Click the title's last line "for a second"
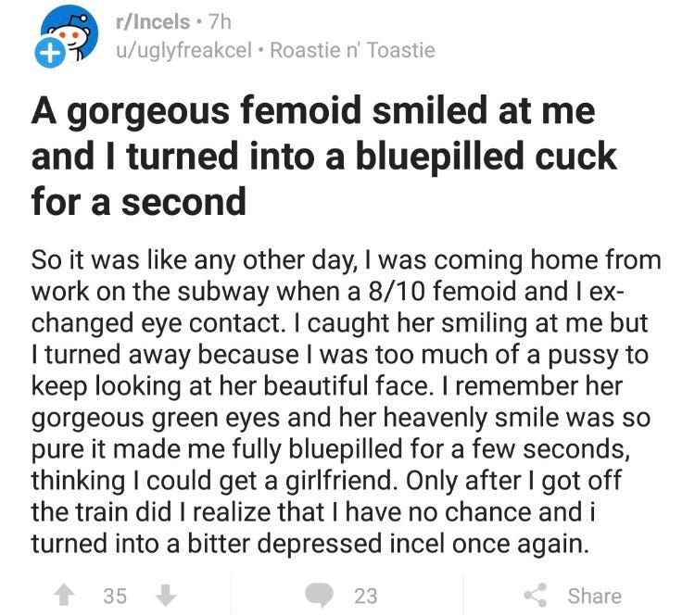The height and width of the screenshot is (616, 695). click(x=138, y=199)
